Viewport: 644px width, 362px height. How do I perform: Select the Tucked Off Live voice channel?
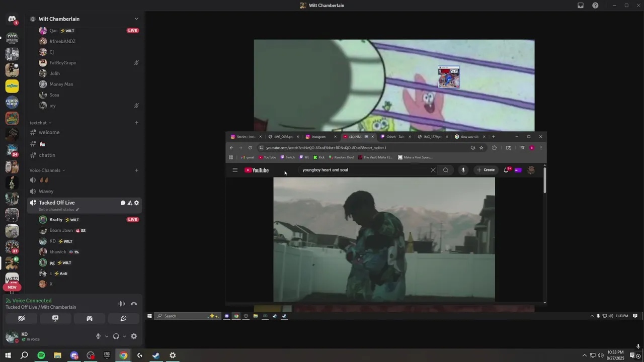click(57, 203)
